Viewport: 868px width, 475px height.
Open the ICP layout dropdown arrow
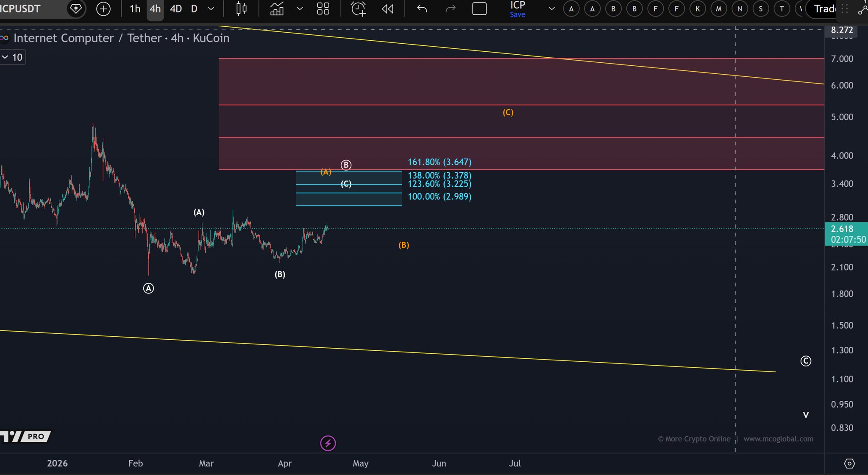(551, 8)
